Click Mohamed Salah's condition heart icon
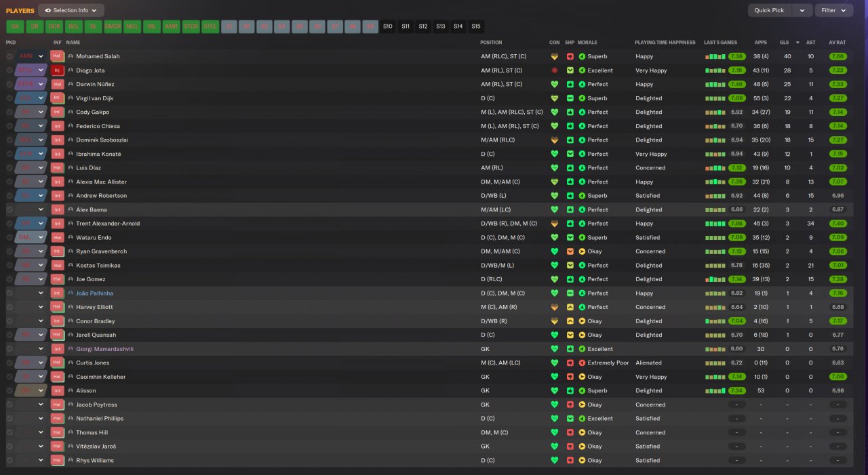The height and width of the screenshot is (475, 868). 555,56
